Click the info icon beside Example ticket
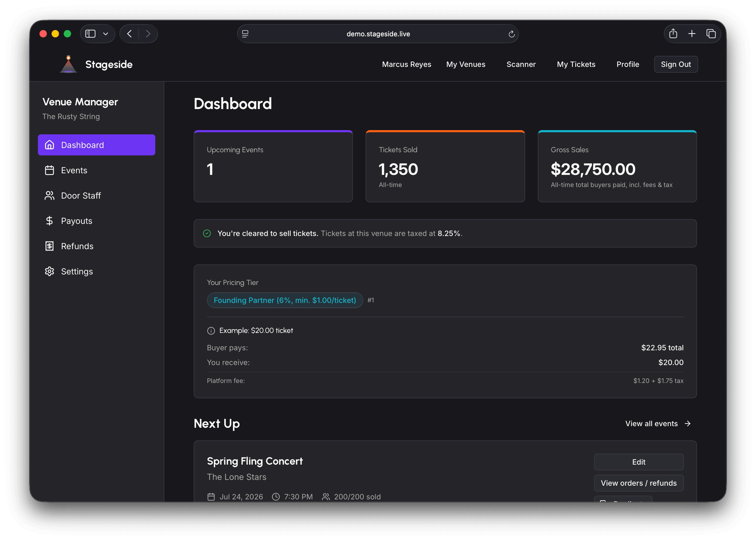 211,331
